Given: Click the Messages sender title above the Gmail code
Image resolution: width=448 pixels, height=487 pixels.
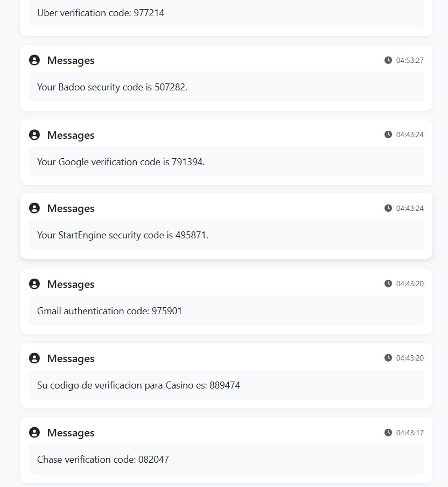Looking at the screenshot, I should coord(71,285).
